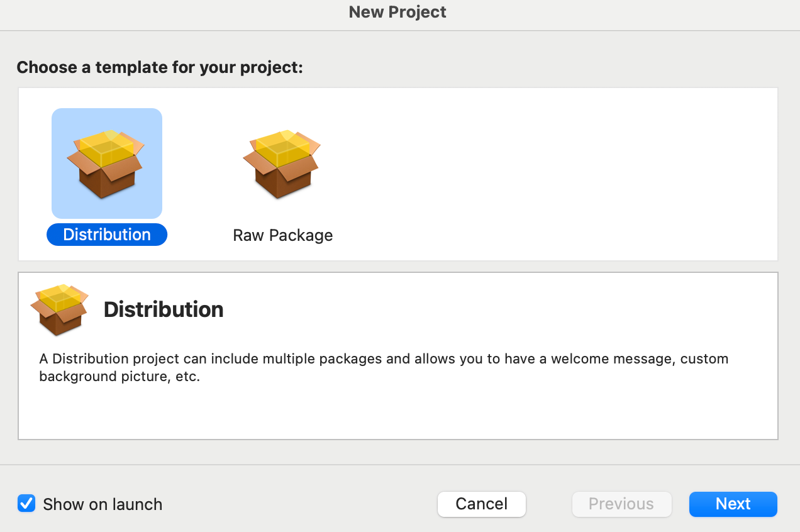Click the Show on launch label text
Viewport: 800px width, 532px height.
103,504
